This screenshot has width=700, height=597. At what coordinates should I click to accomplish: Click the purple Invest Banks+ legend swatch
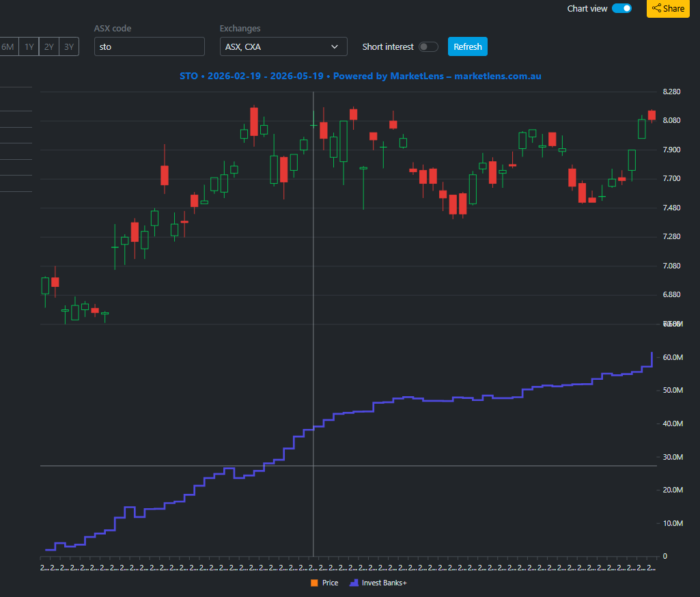coord(354,583)
